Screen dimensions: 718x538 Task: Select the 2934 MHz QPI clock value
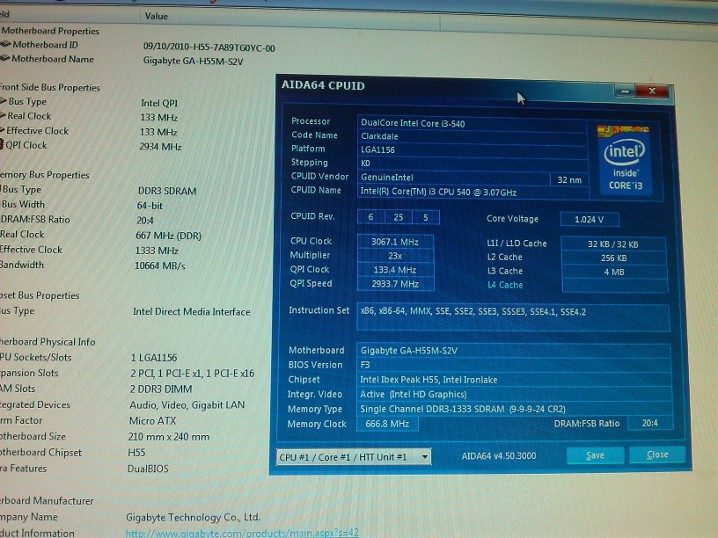tap(160, 147)
